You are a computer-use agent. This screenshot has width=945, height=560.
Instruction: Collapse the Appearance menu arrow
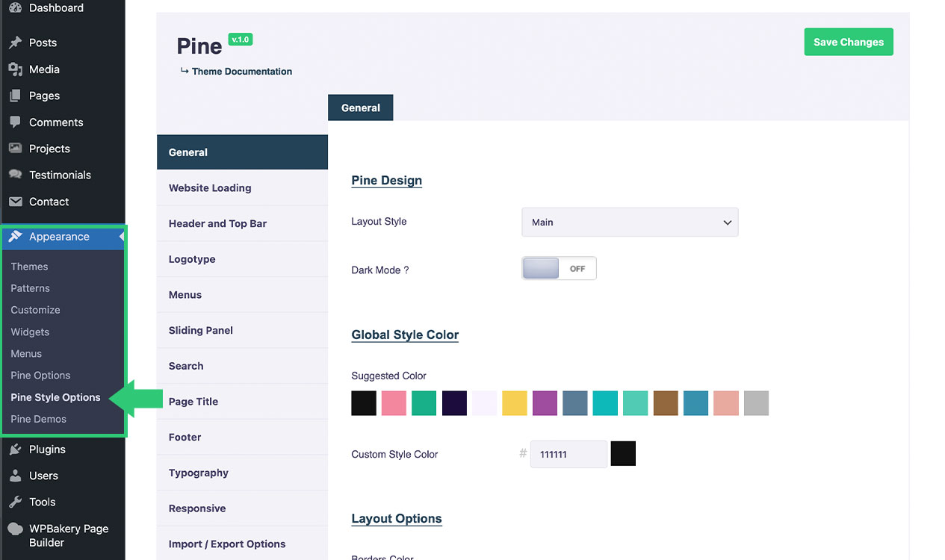[x=121, y=237]
